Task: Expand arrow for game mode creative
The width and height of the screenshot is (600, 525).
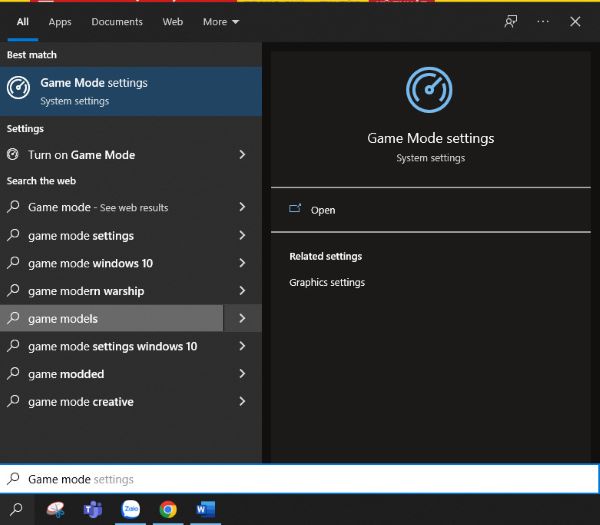Action: (x=242, y=401)
